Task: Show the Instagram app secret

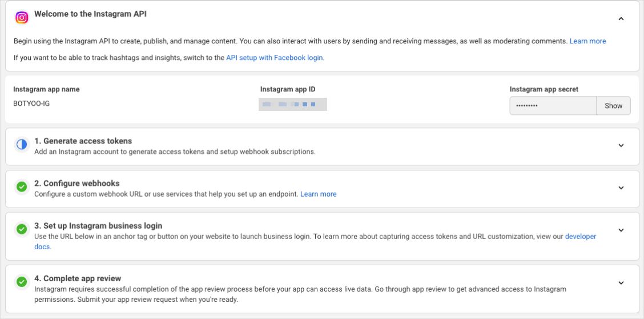Action: [x=613, y=106]
